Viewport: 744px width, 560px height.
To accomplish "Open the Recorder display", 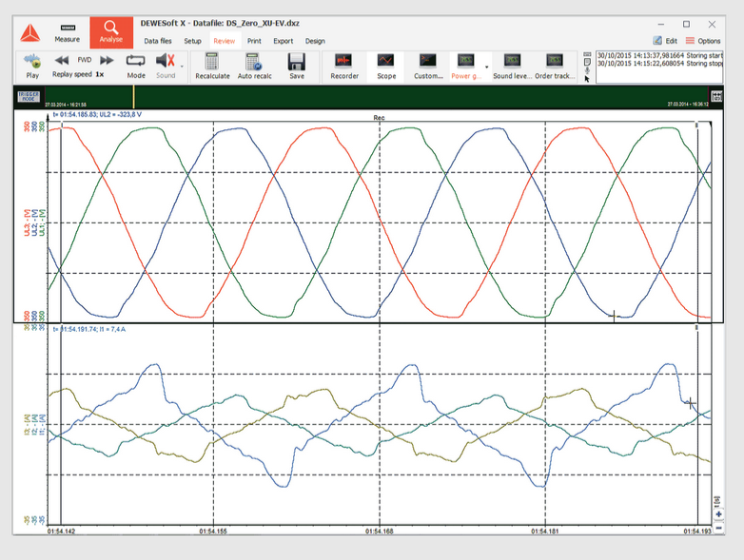I will coord(343,62).
